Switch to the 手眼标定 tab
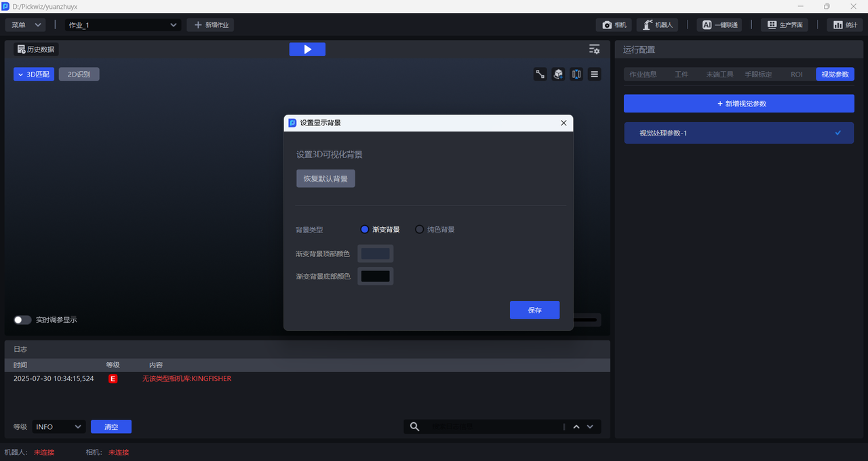This screenshot has width=868, height=461. (758, 75)
